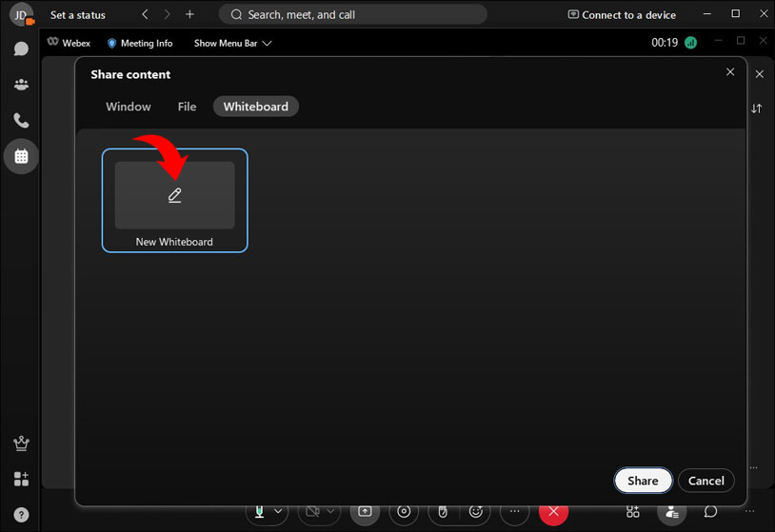Click the JD profile avatar
This screenshot has height=532, width=775.
click(x=21, y=14)
